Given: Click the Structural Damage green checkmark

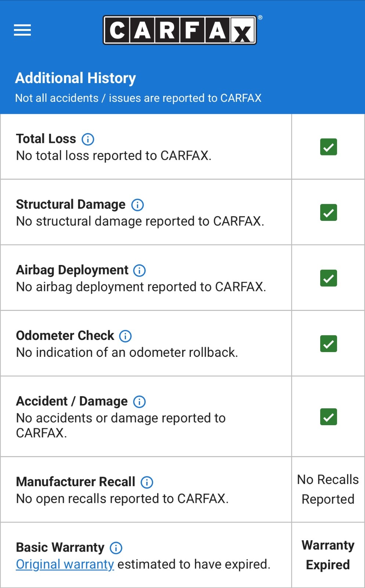Looking at the screenshot, I should pos(328,212).
